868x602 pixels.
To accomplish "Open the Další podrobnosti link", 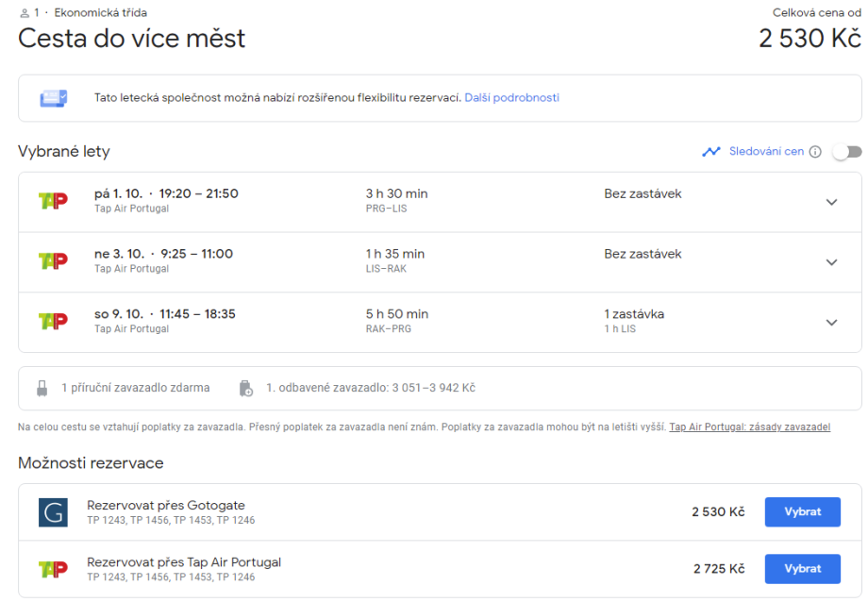I will click(511, 98).
